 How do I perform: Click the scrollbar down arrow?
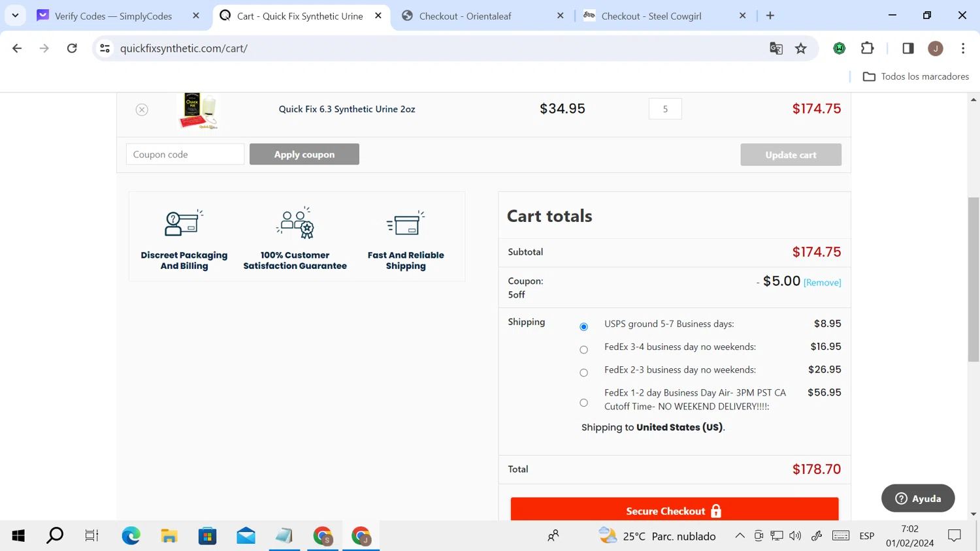[x=973, y=514]
